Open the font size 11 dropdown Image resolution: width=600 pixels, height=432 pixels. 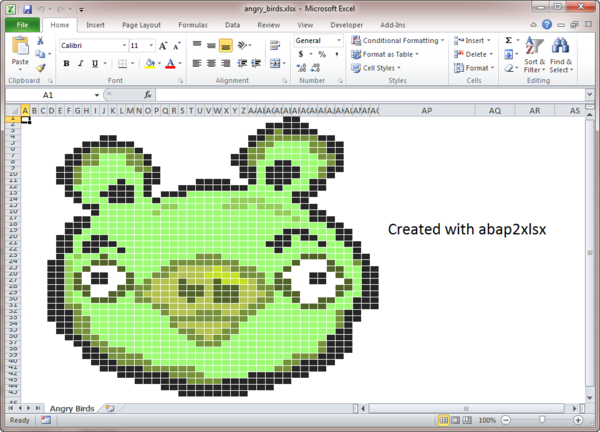[151, 46]
